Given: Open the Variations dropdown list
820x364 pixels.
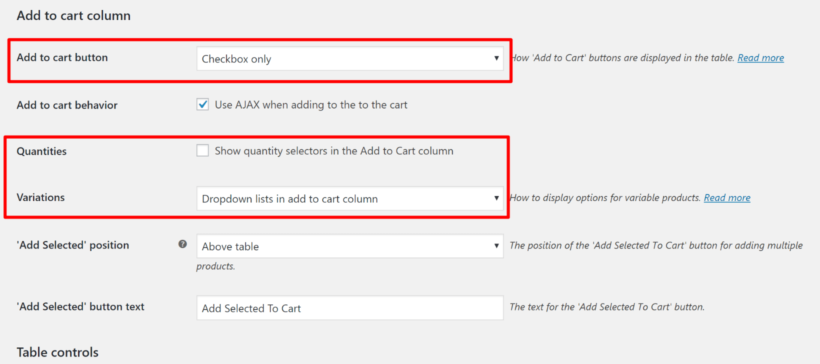Looking at the screenshot, I should 350,199.
